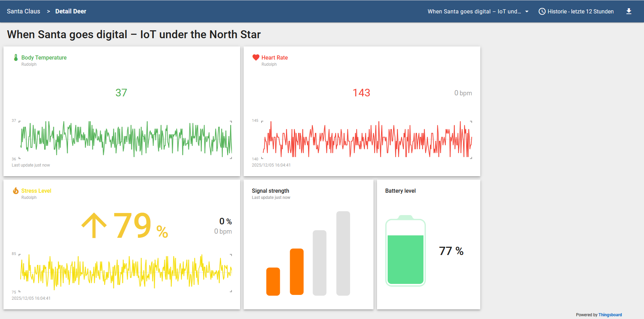Go to the Santa Claus breadcrumb
The width and height of the screenshot is (644, 319).
23,11
